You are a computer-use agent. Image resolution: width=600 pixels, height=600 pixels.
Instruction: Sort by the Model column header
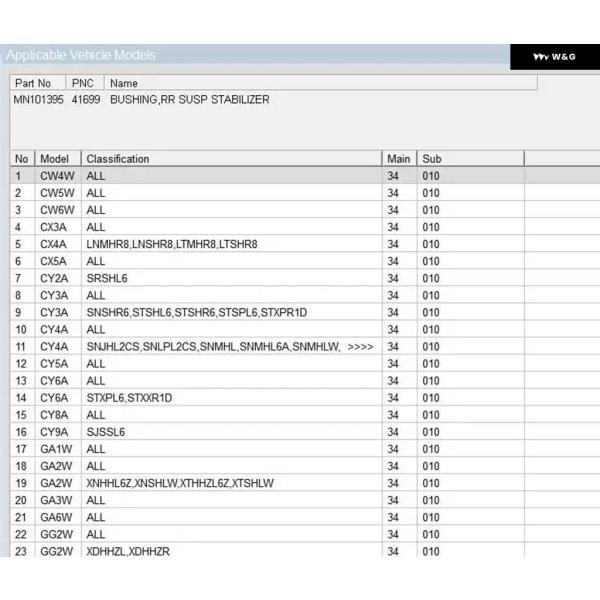pyautogui.click(x=54, y=159)
